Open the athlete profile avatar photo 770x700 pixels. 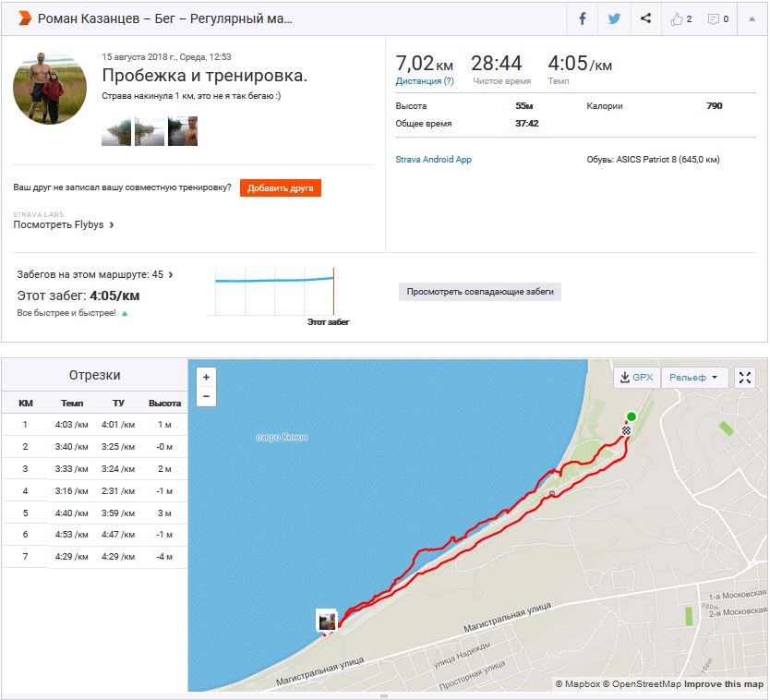[x=50, y=88]
